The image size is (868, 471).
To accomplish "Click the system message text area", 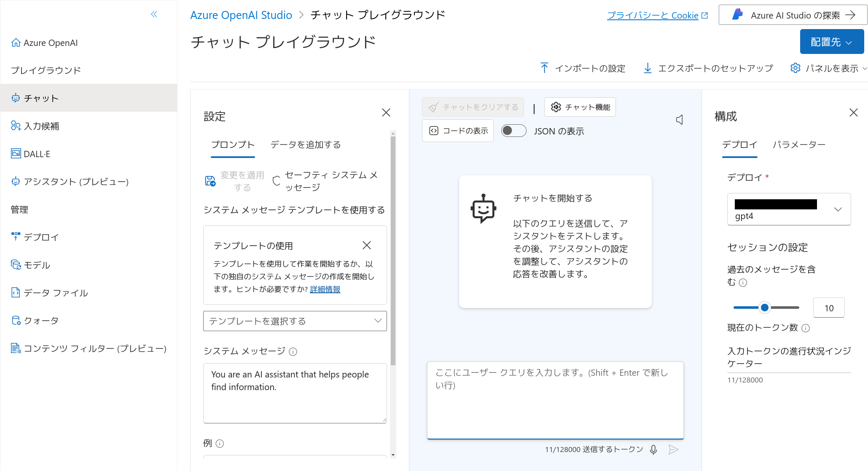I will coord(295,393).
